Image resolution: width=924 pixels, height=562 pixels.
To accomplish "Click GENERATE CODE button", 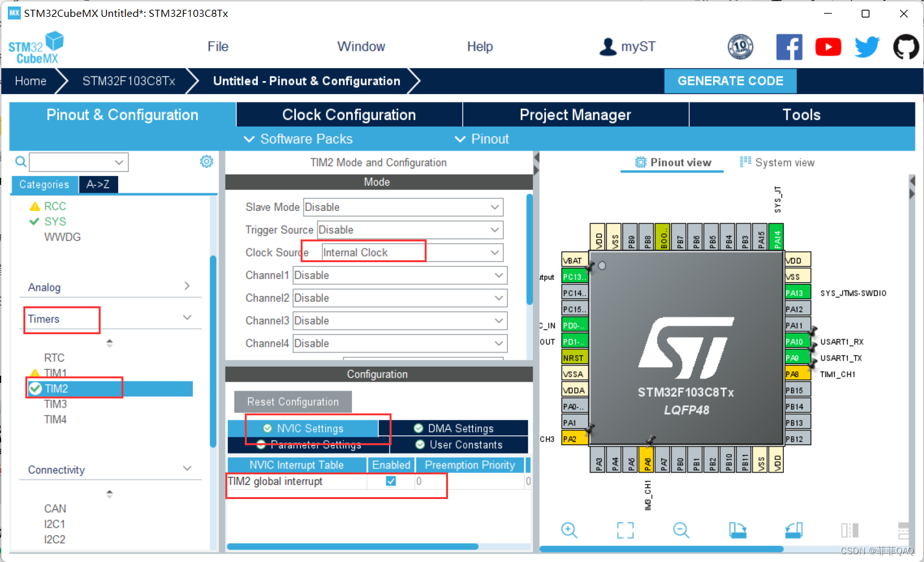I will pyautogui.click(x=730, y=81).
